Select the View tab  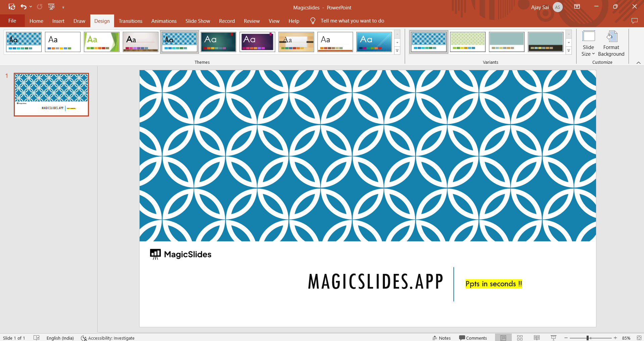pyautogui.click(x=274, y=21)
